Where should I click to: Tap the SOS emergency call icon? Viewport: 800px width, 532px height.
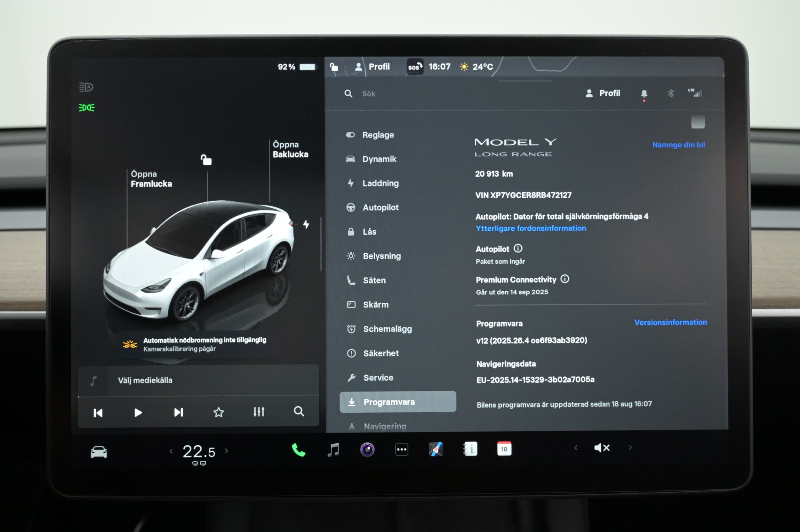tap(415, 67)
